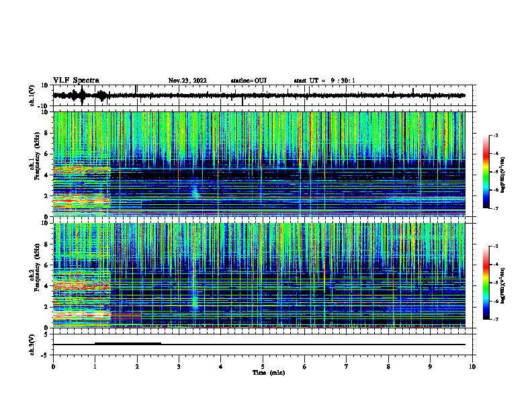Click time axis tick label "2"
Viewport: 532px width, 411px height.
[x=137, y=367]
